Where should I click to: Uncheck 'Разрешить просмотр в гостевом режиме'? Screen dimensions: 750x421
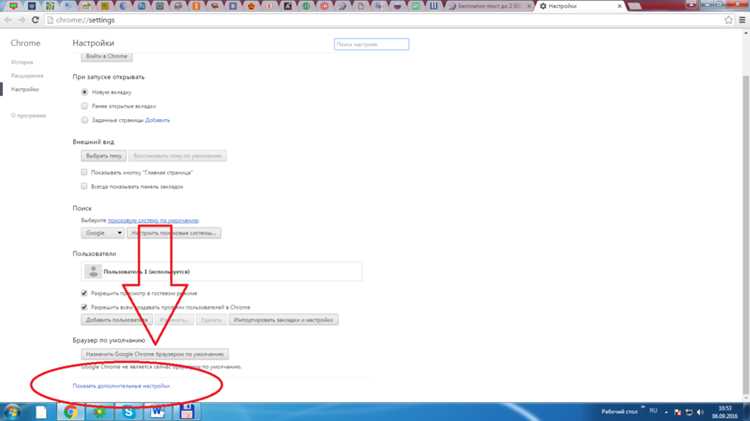(84, 293)
